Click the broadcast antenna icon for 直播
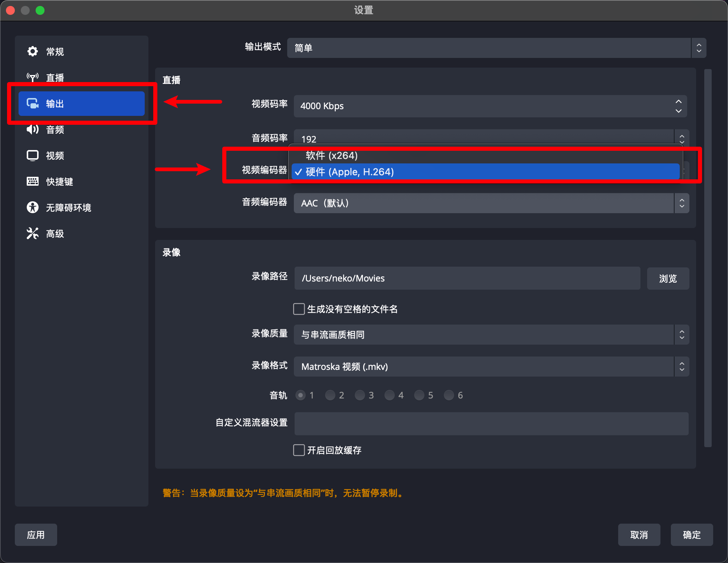Screen dimensions: 728x563 [33, 77]
